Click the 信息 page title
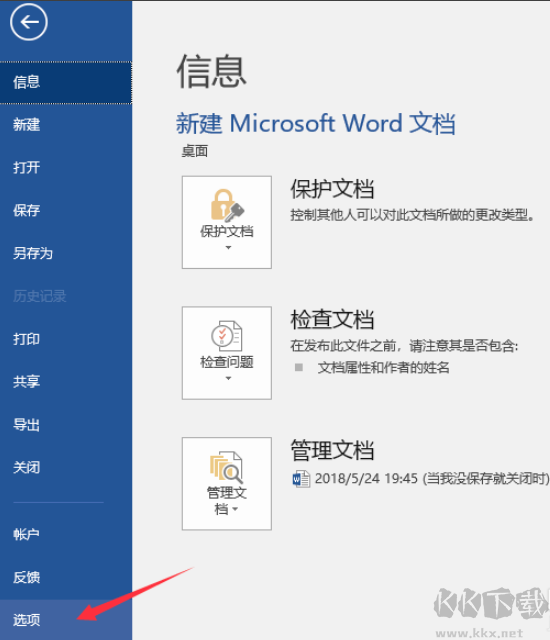Screen dimensions: 550x640 point(211,72)
